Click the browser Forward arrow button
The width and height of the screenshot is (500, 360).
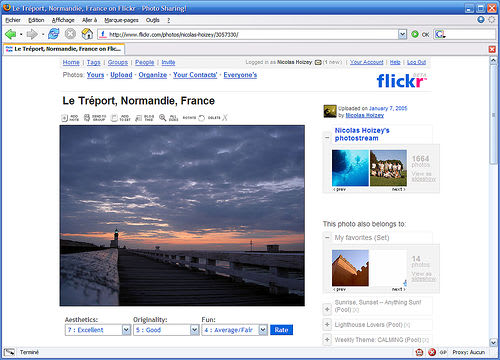coord(32,34)
